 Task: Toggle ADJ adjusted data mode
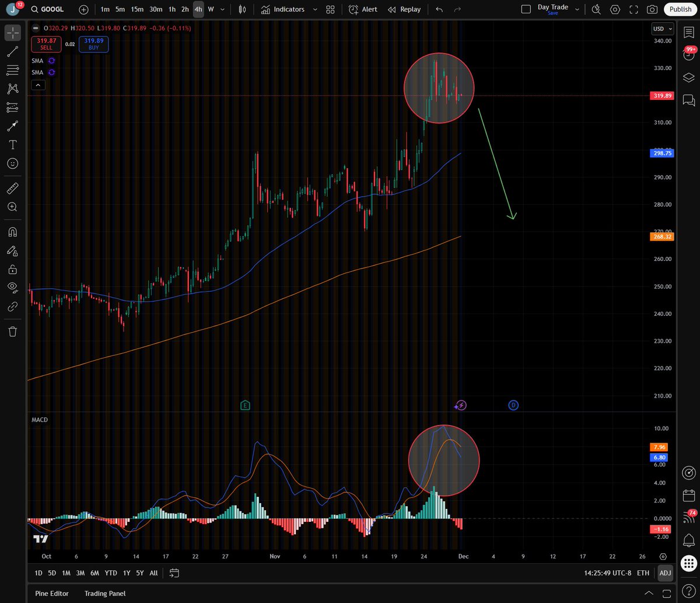pyautogui.click(x=665, y=573)
